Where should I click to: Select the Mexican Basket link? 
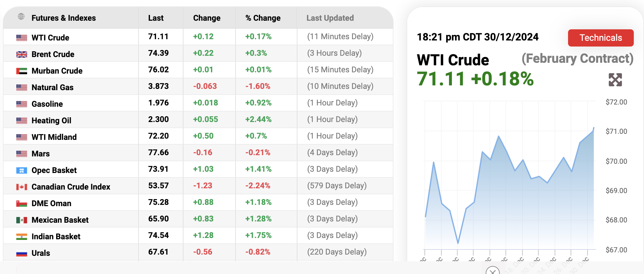point(60,220)
